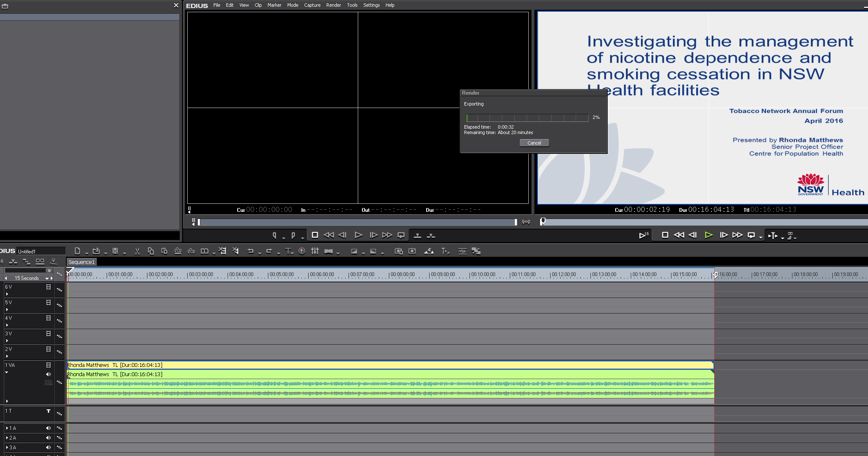Click the Cut scissors icon in timeline toolbar
Image resolution: width=868 pixels, height=456 pixels.
coord(137,251)
